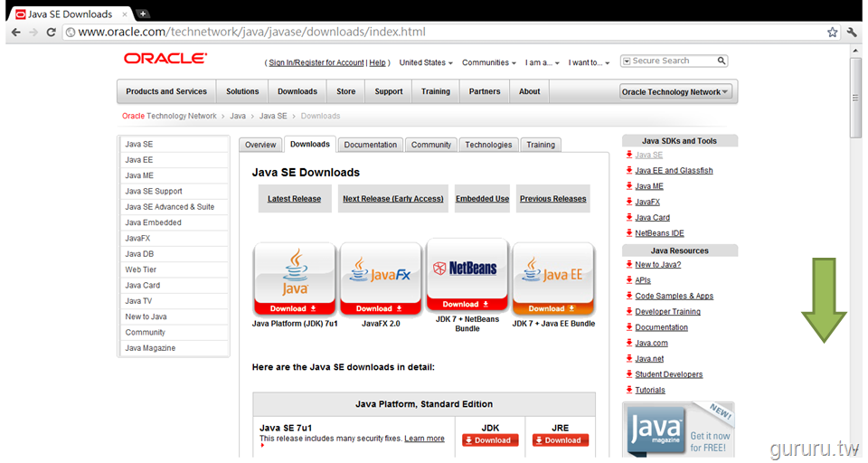Select Java Magazine in left sidebar
Viewport: 868px width, 463px height.
(x=174, y=348)
